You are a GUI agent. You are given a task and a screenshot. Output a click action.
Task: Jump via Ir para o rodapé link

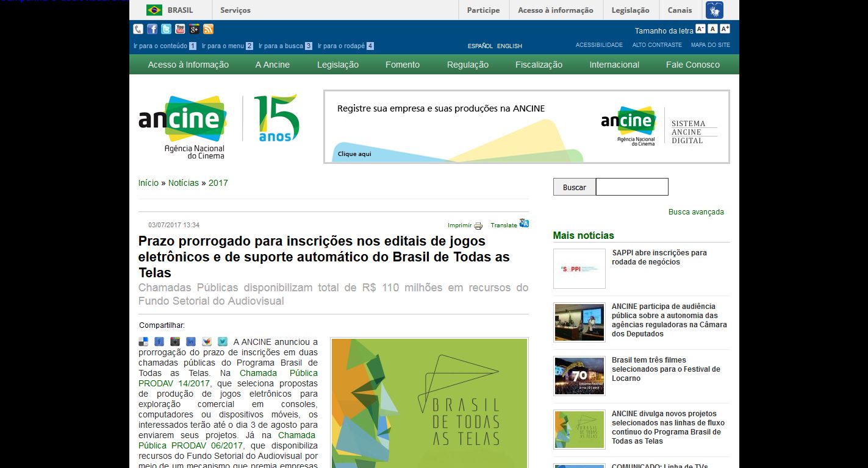pos(346,46)
